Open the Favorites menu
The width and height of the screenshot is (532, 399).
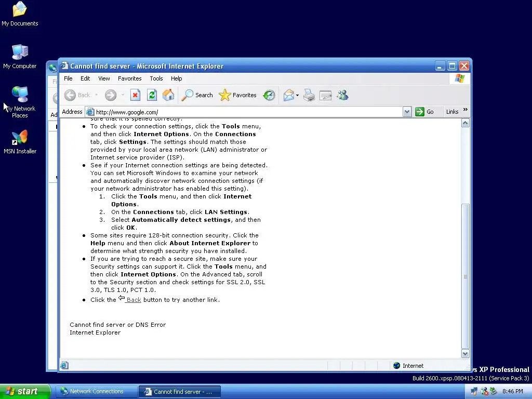pyautogui.click(x=129, y=78)
